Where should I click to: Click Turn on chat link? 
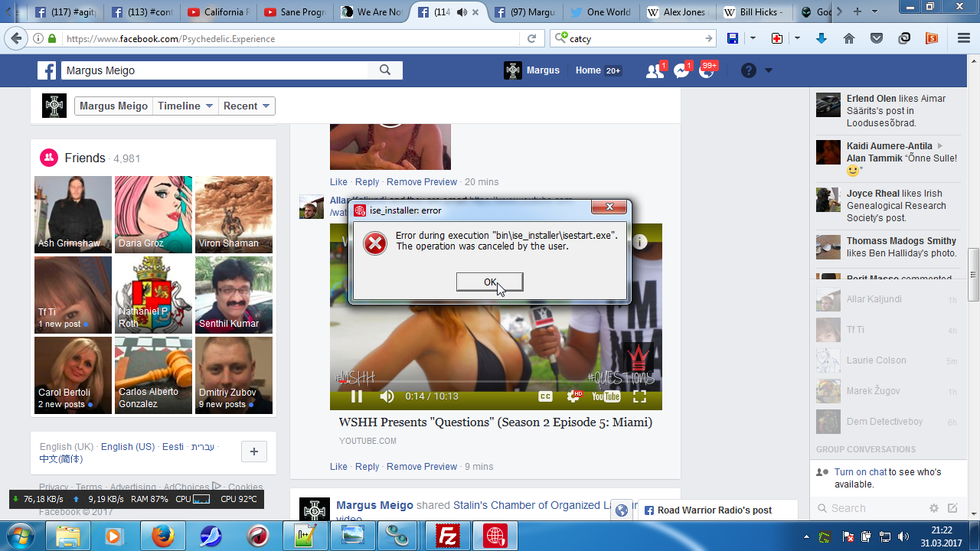coord(861,472)
